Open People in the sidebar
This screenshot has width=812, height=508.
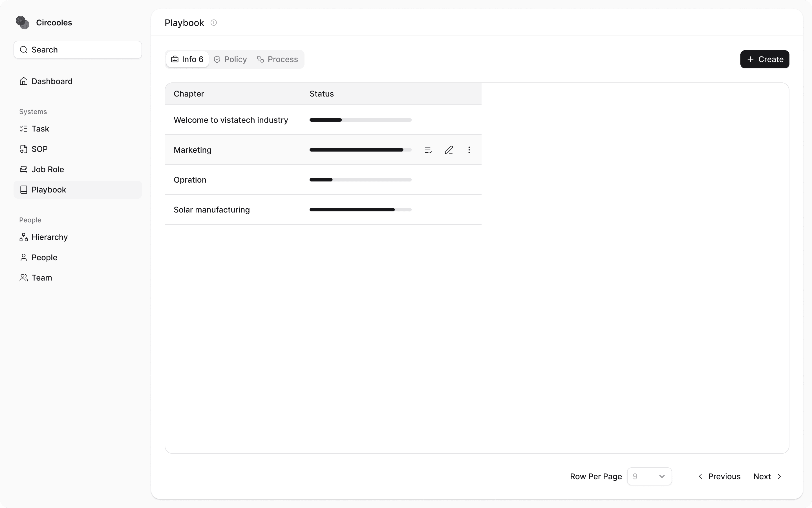(x=78, y=258)
